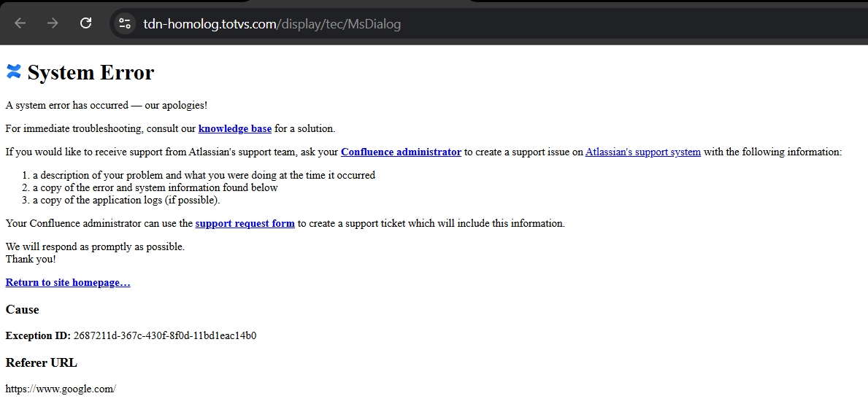This screenshot has height=412, width=868.
Task: Click list item 'a copy of the error and system information'
Action: (155, 187)
